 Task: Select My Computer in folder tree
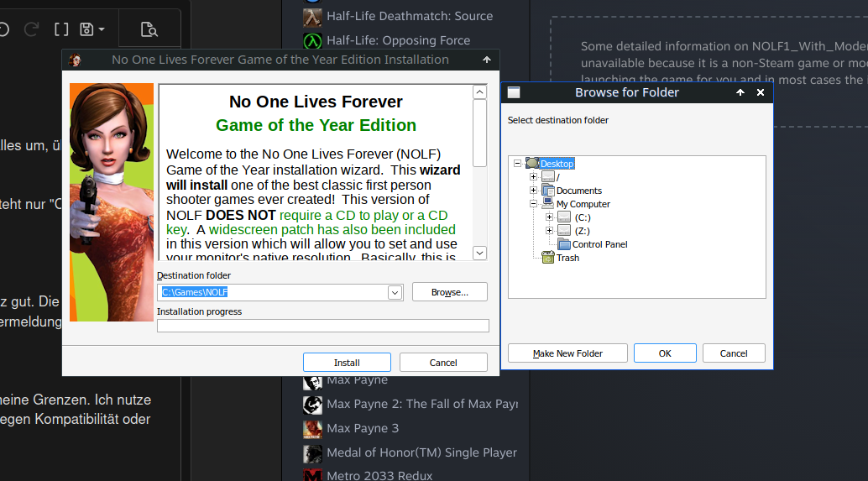pos(583,204)
